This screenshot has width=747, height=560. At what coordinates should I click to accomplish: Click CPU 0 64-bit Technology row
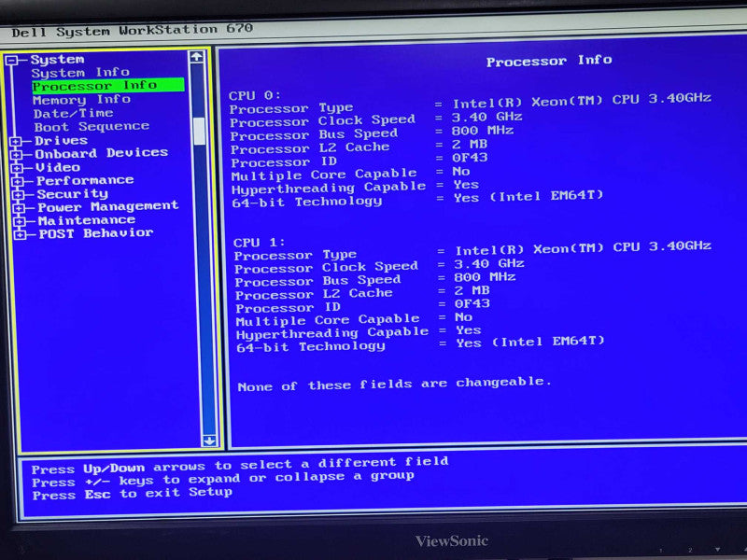(x=417, y=199)
